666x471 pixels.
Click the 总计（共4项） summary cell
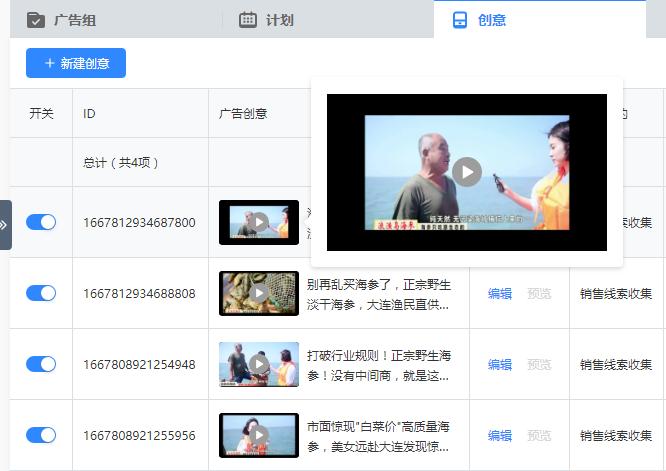(121, 162)
